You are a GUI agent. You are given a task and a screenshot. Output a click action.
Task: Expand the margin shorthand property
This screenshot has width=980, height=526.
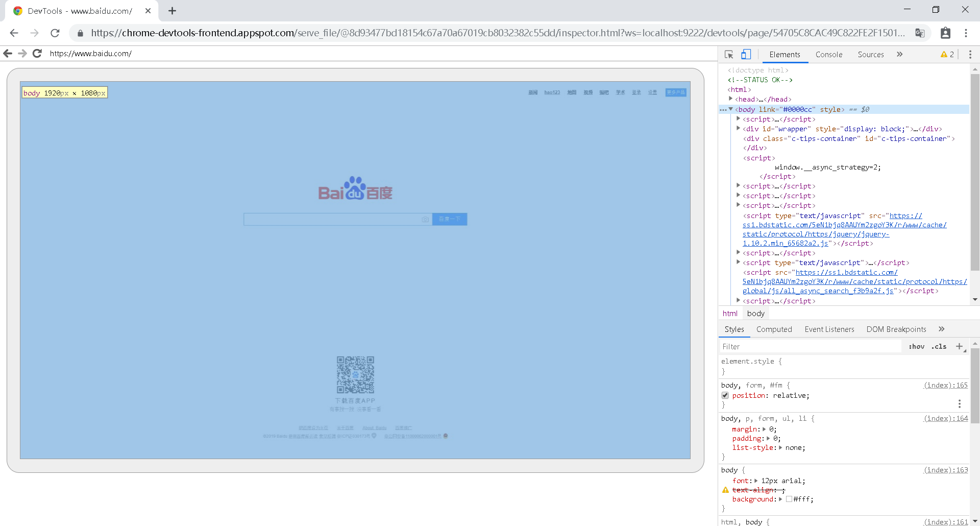764,429
